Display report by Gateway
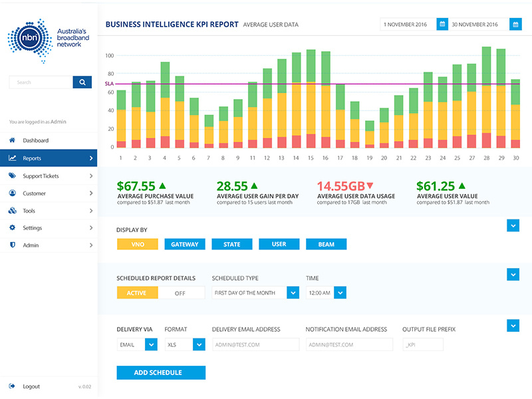This screenshot has height=399, width=532. (184, 244)
